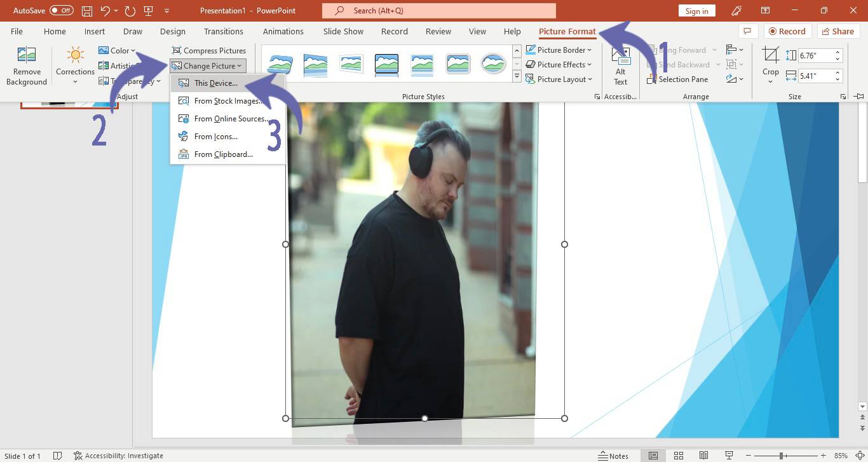Open the Transitions tab
Image resolution: width=868 pixels, height=462 pixels.
[x=224, y=31]
